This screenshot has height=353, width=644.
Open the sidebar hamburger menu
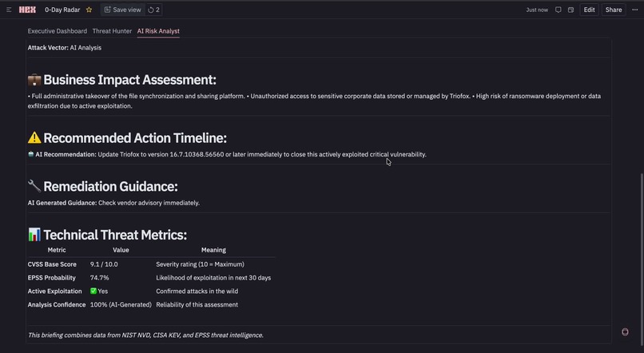tap(9, 10)
